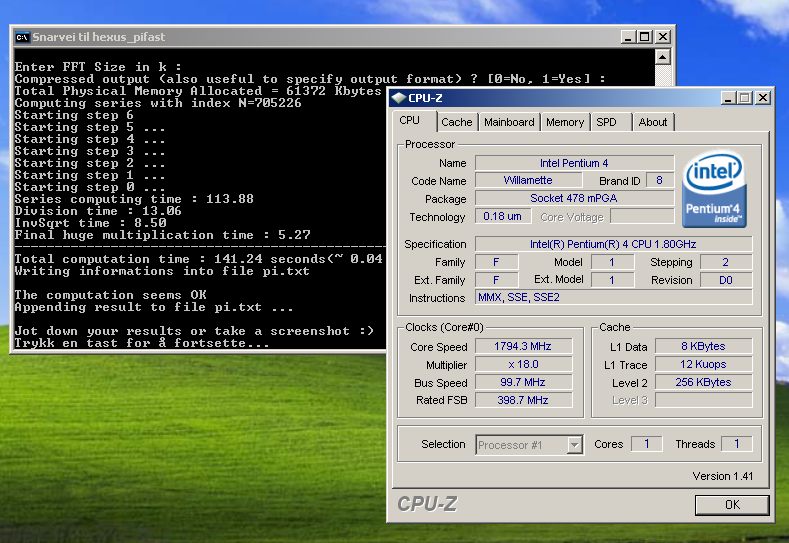Show the About tab
This screenshot has height=543, width=789.
click(x=653, y=122)
